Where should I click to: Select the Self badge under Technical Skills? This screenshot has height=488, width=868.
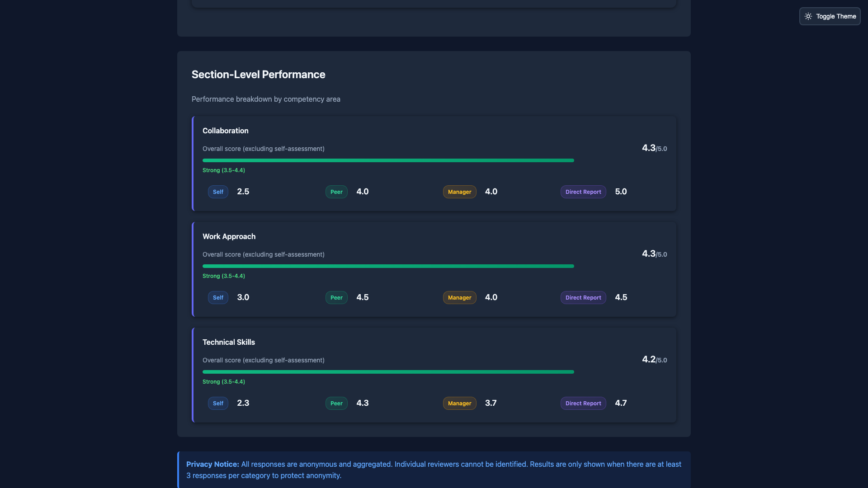(x=217, y=403)
